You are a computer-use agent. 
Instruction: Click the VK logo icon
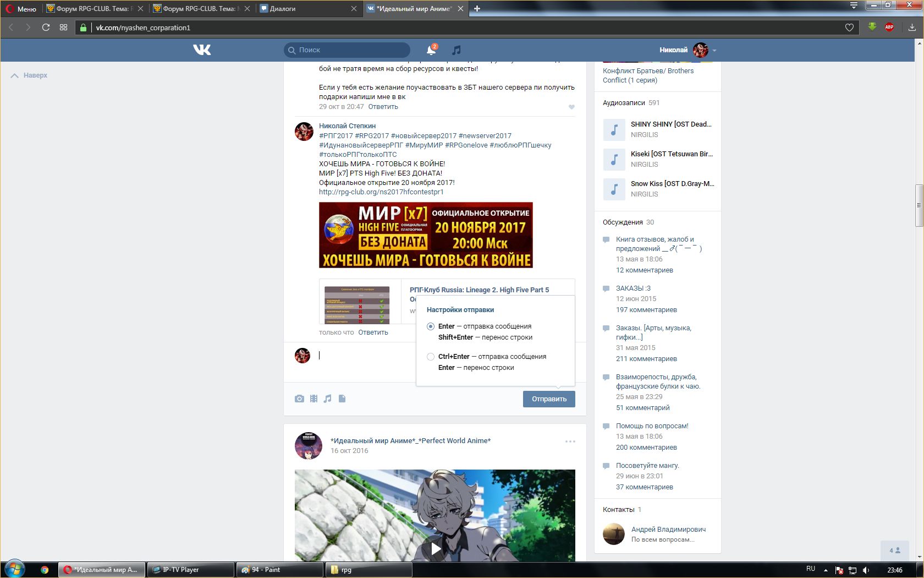(x=202, y=50)
